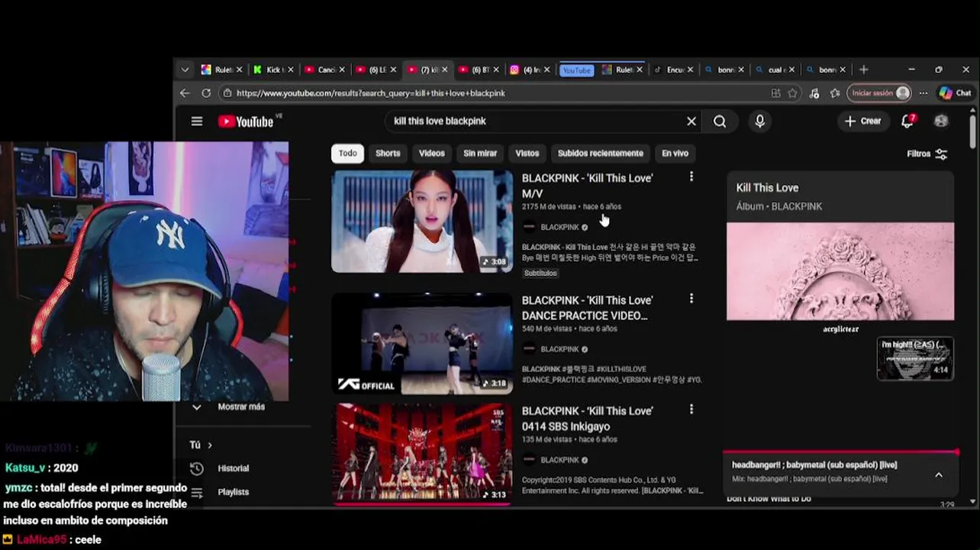Screen dimensions: 980x550
Task: Open the 'I'm high!!!' 4:14 video thumbnail
Action: tap(915, 358)
